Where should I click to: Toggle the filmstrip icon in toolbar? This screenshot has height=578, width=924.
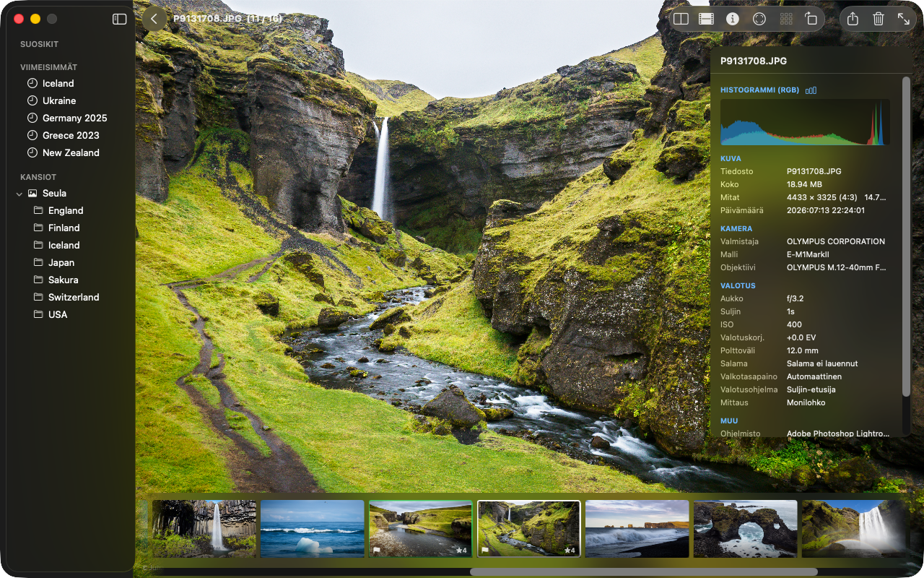[x=707, y=20]
